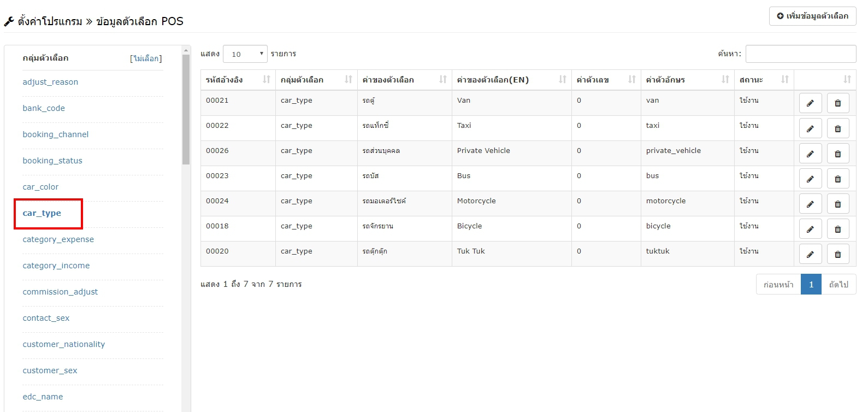
Task: Go to ก่อนหน้า previous page
Action: tap(778, 284)
